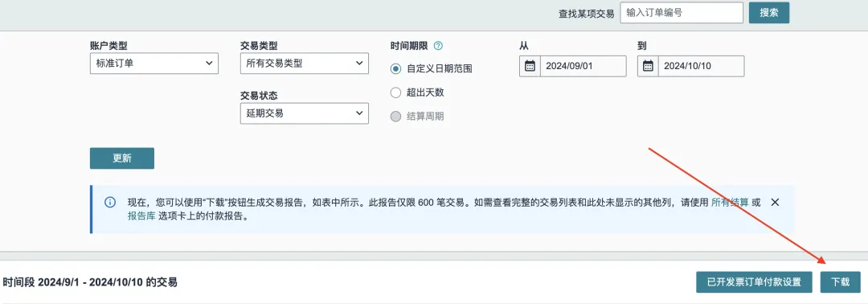Image resolution: width=868 pixels, height=304 pixels.
Task: Click the 时间段 2024/9/1 - 2024/10/10 的交易 heading
Action: click(90, 282)
